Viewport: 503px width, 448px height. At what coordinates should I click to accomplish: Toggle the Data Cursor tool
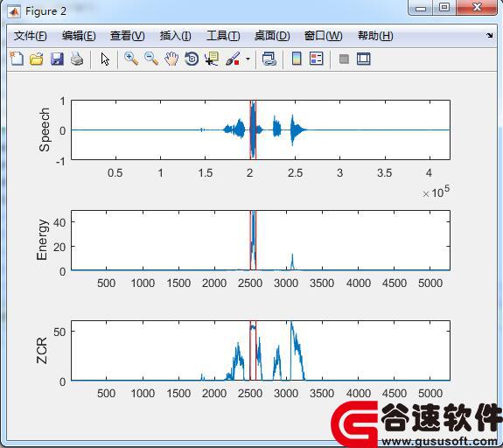(212, 59)
